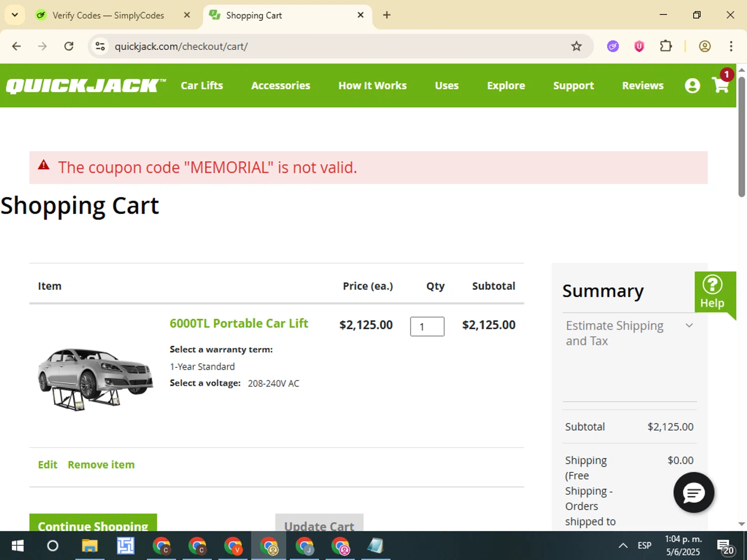Go back to the previous page
The width and height of the screenshot is (747, 560).
click(16, 46)
